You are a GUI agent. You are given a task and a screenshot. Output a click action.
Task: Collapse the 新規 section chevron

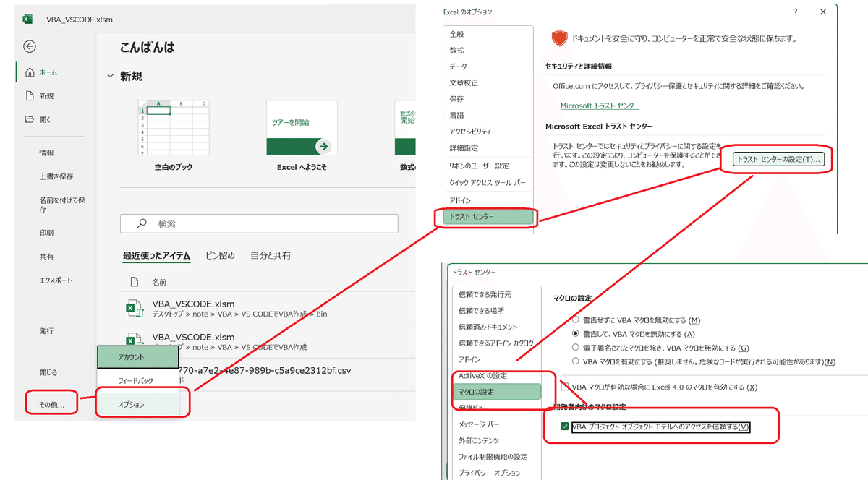[110, 75]
